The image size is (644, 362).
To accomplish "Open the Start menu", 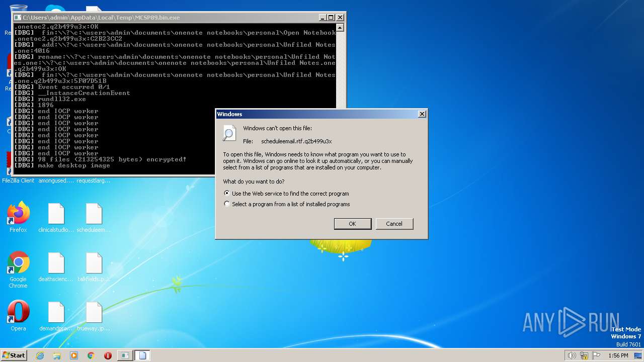I will pos(14,355).
